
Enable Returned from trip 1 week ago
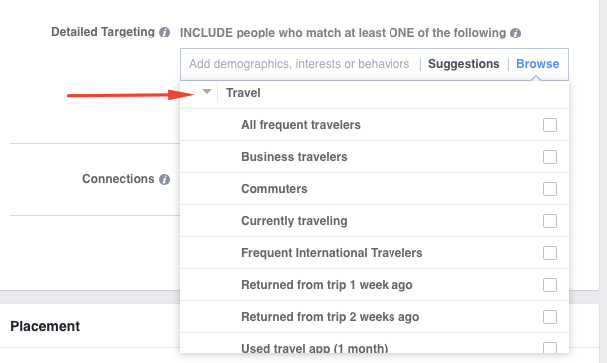550,285
